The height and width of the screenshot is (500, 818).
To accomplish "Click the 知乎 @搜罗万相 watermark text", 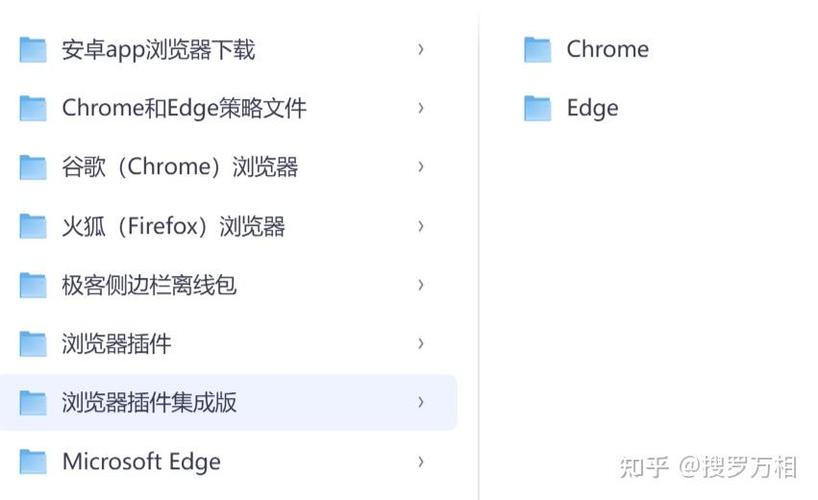I will (x=708, y=467).
